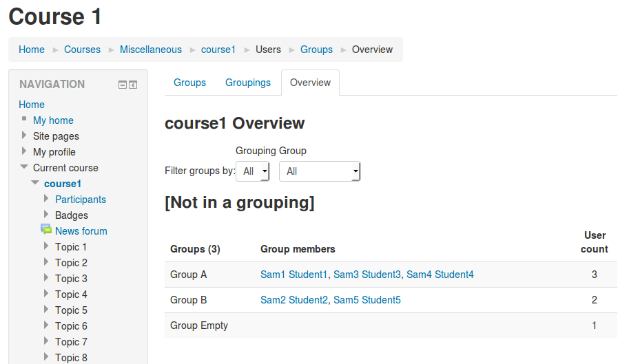
Task: Select the Overview tab
Action: tap(311, 83)
